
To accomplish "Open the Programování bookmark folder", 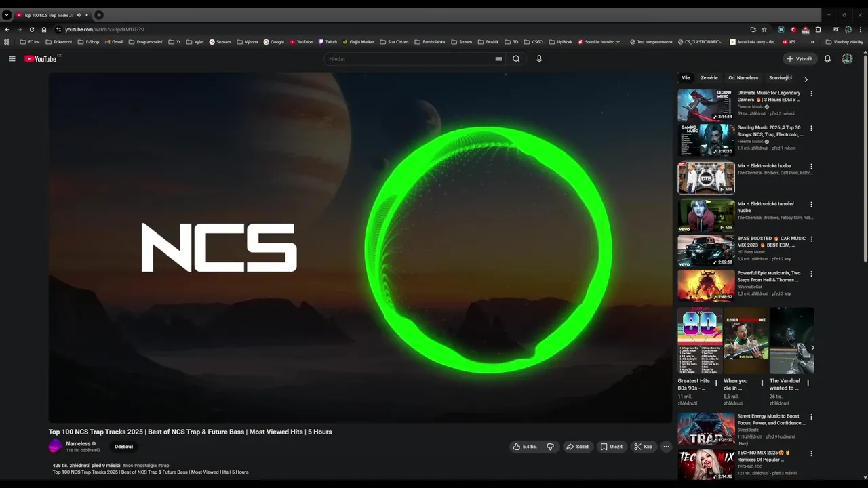I will point(146,42).
